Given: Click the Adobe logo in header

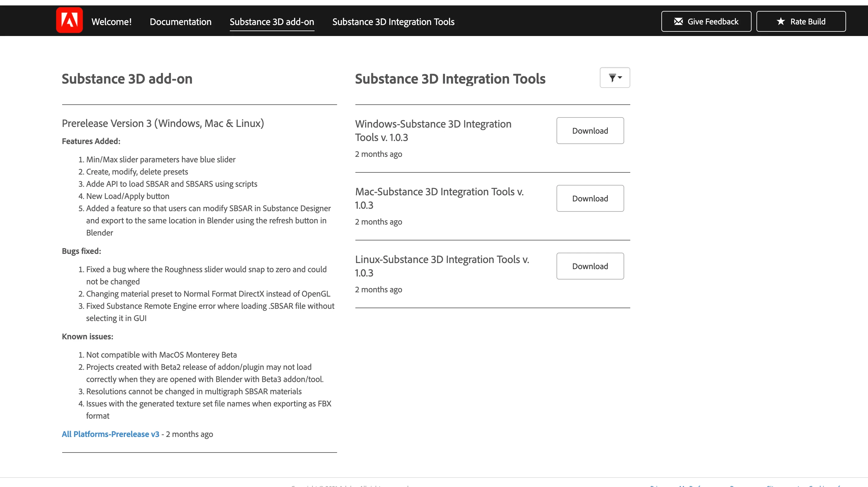Looking at the screenshot, I should [x=69, y=20].
